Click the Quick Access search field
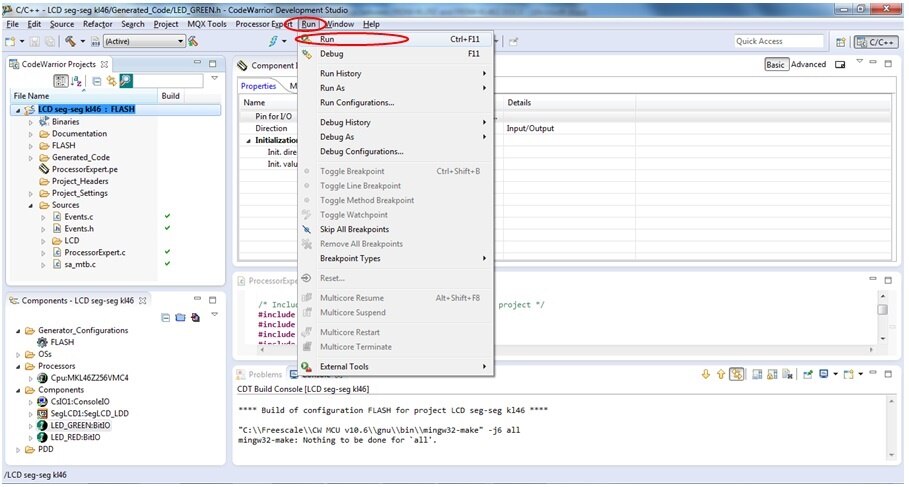The image size is (909, 487). tap(778, 41)
